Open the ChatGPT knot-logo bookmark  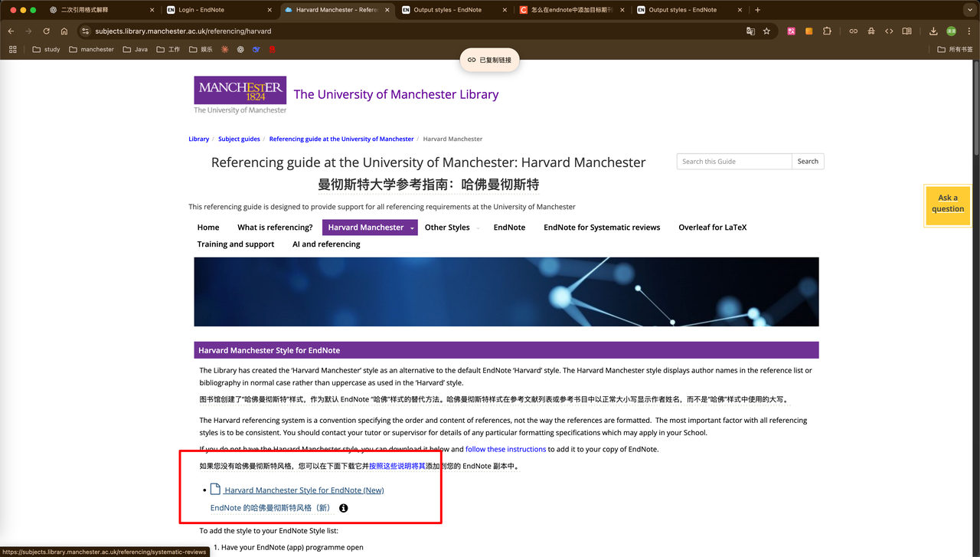pyautogui.click(x=240, y=49)
